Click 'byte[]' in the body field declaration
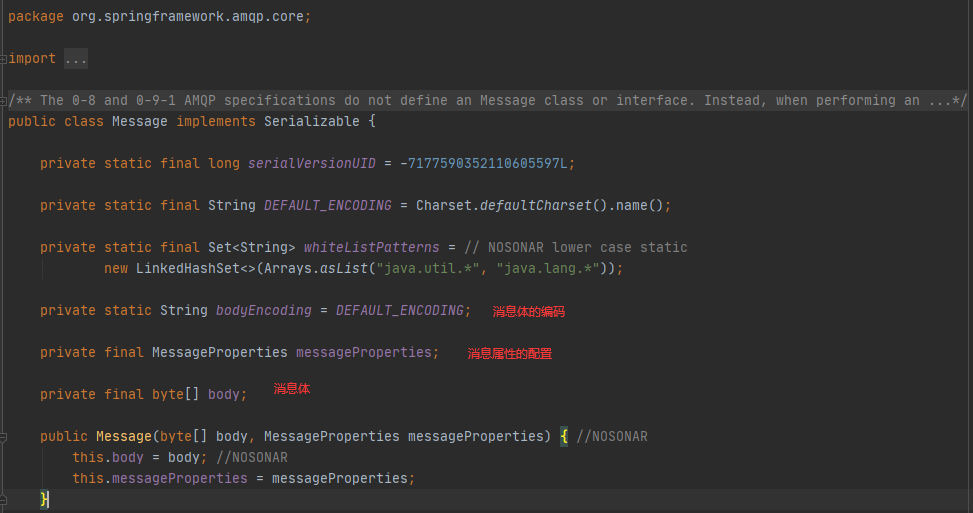The width and height of the screenshot is (973, 513). tap(176, 395)
